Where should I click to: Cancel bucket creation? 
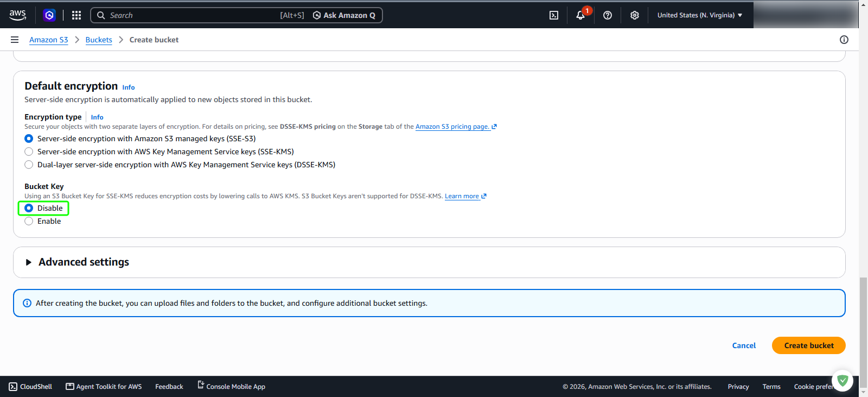[x=744, y=345]
